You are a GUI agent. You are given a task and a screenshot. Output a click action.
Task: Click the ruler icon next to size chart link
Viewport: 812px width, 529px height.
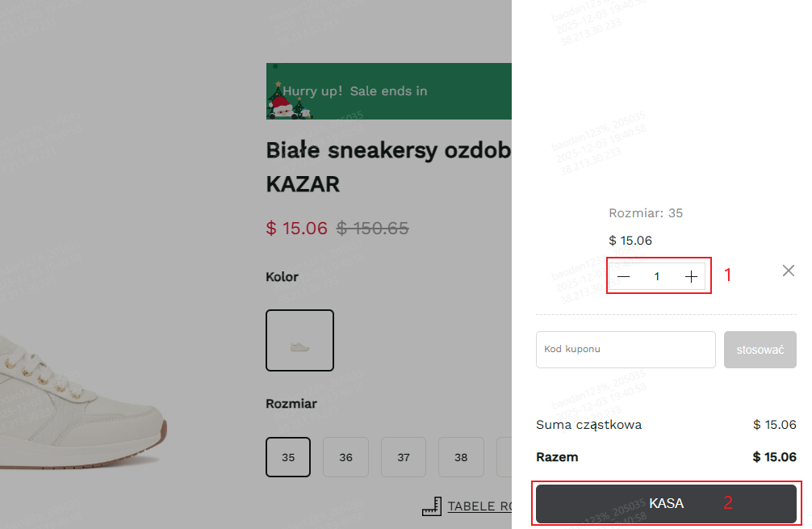[433, 506]
